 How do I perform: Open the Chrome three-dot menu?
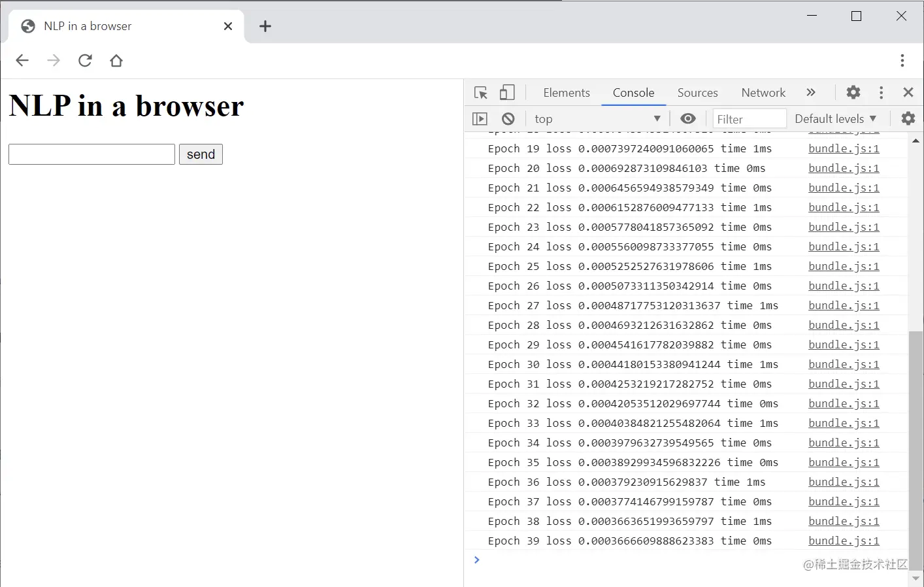coord(902,61)
